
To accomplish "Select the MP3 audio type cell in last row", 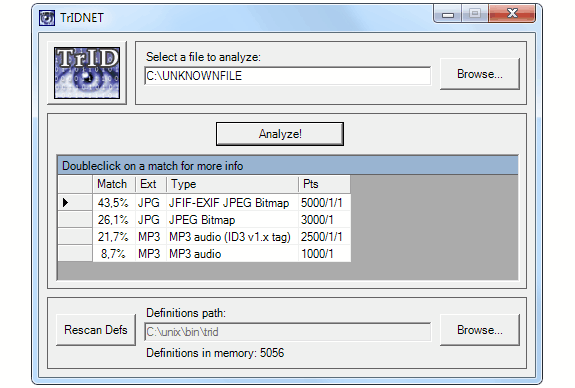I will click(232, 253).
